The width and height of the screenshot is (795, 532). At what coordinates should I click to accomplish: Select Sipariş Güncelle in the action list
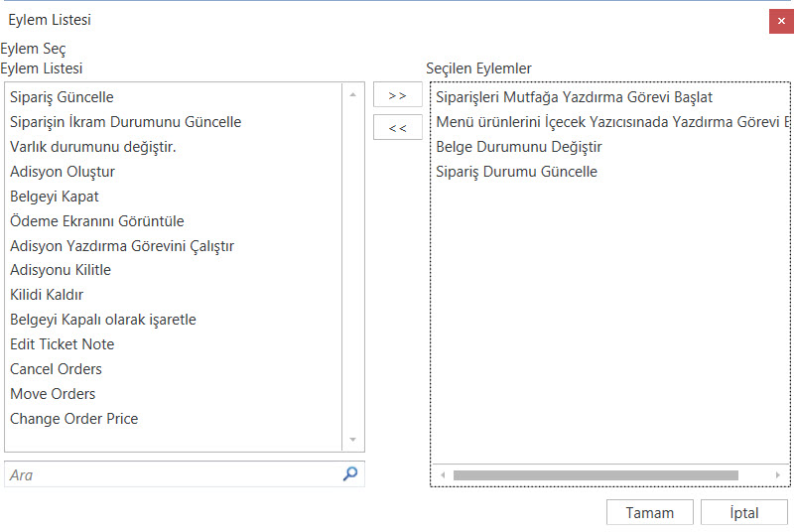pos(62,97)
